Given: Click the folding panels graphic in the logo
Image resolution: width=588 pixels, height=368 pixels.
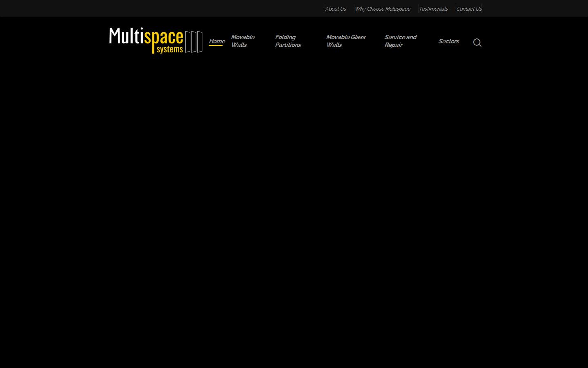Looking at the screenshot, I should 194,42.
